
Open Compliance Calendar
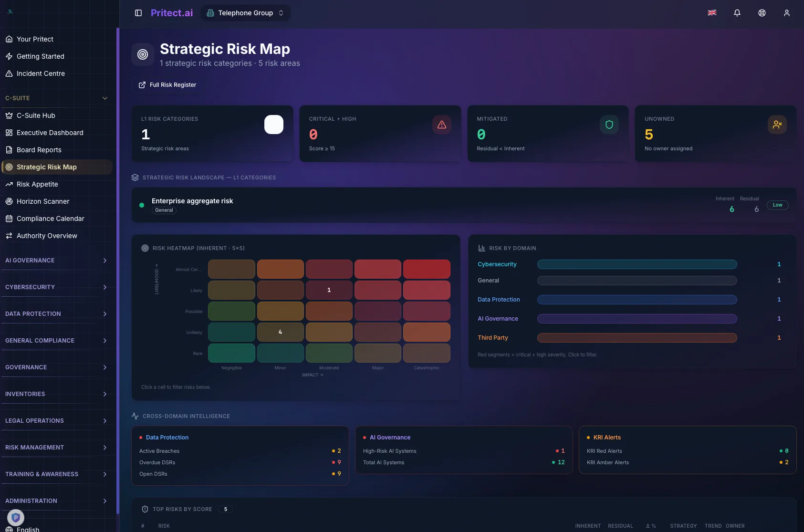56,219
